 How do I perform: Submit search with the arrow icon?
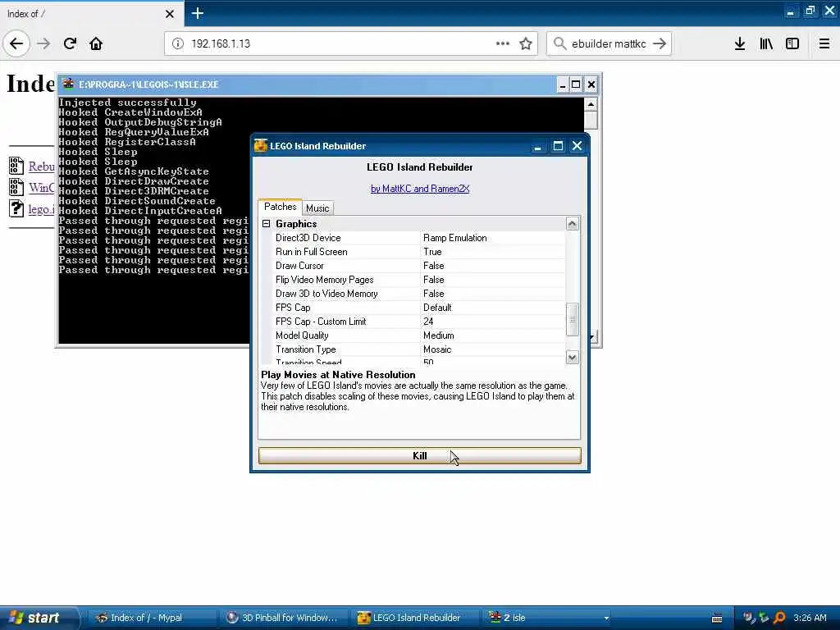click(660, 43)
